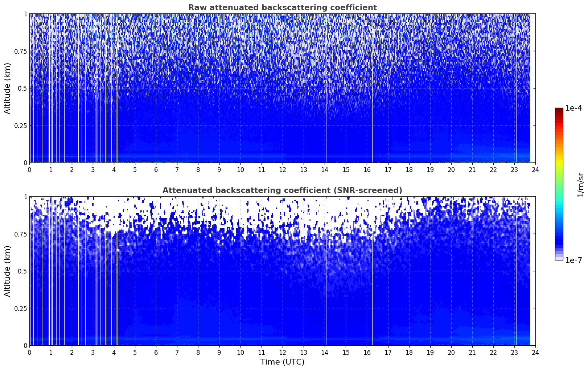
Task: Click the 0.75 altitude tick on top plot
Action: 21,51
